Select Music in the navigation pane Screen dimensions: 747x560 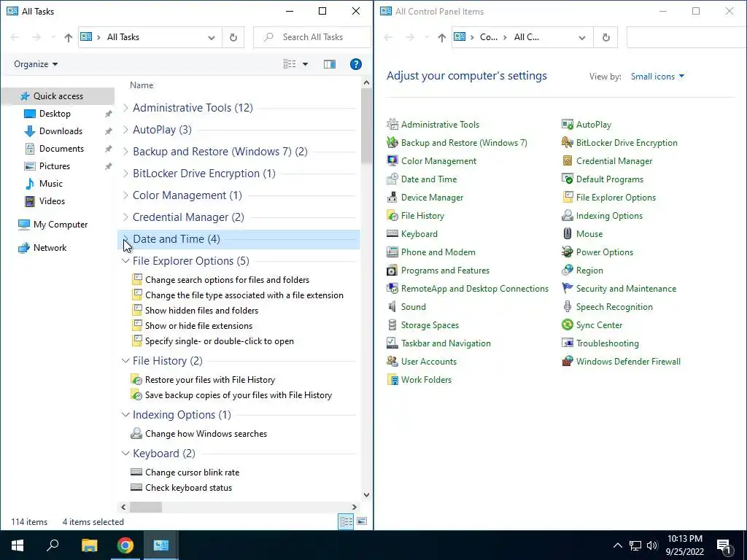point(51,183)
